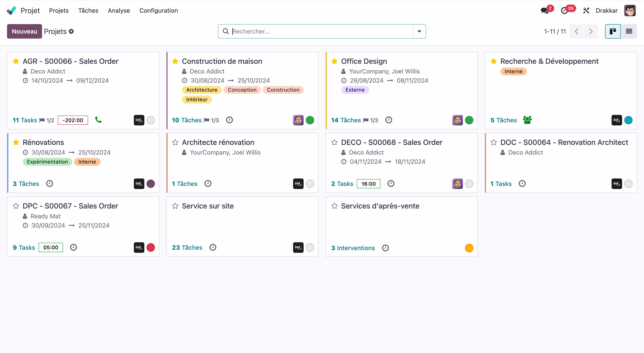Image resolution: width=644 pixels, height=353 pixels.
Task: Open the 23 Tâches link
Action: tap(187, 247)
